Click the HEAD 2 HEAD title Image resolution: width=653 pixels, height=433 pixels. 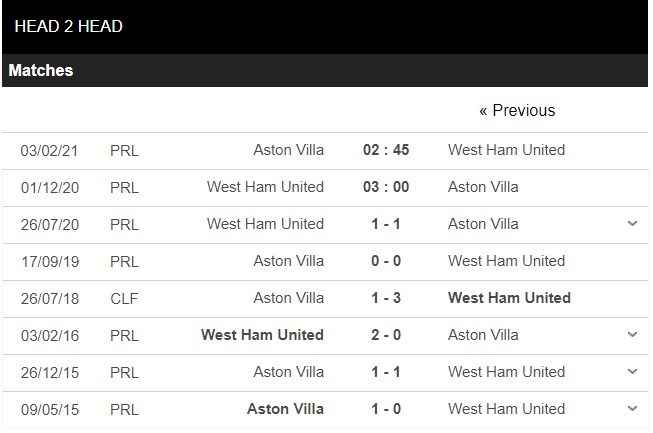tap(68, 26)
